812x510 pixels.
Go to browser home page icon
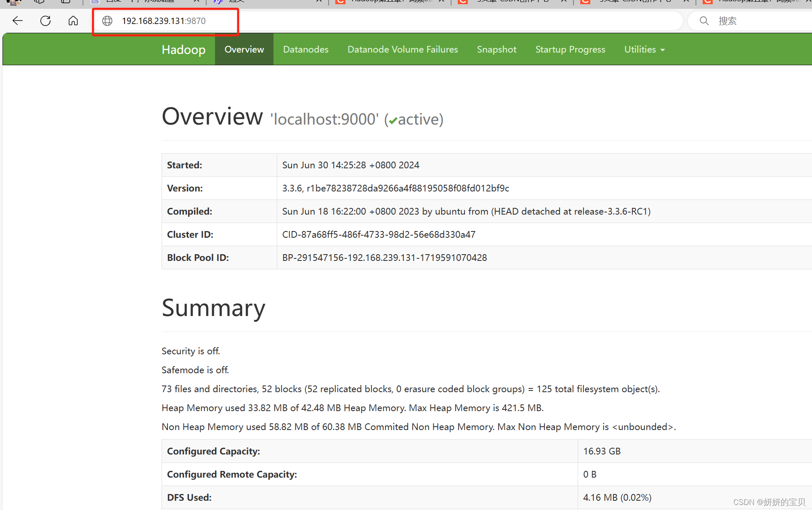click(73, 21)
